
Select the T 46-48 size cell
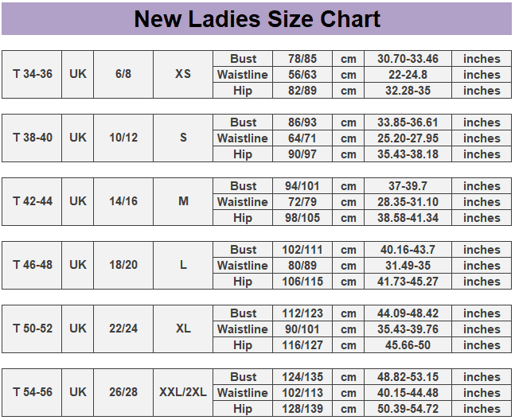33,265
